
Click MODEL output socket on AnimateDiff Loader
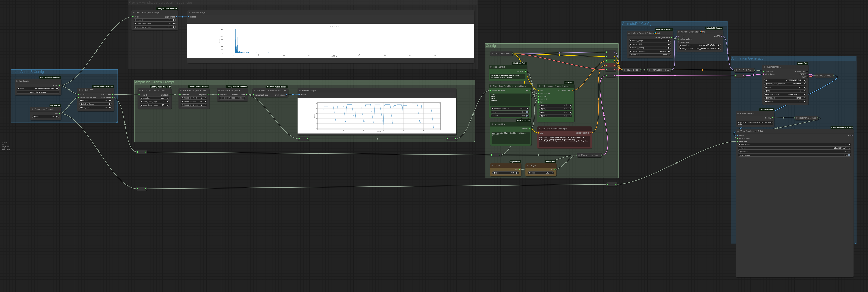[x=721, y=36]
